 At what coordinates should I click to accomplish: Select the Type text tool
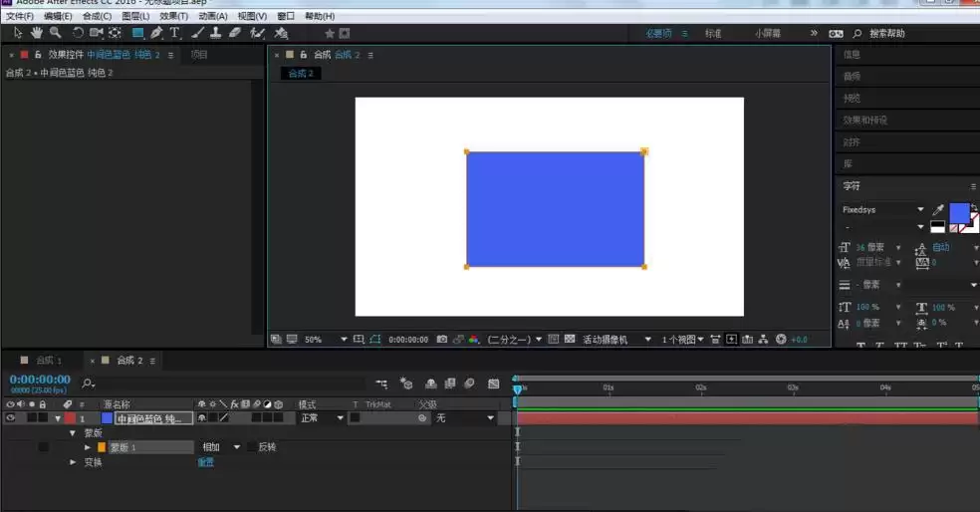pos(175,33)
